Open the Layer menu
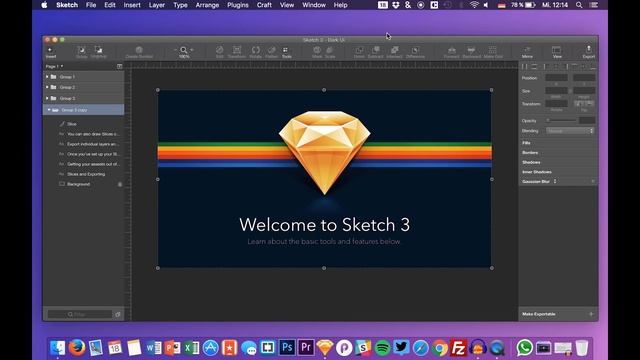 coord(156,5)
